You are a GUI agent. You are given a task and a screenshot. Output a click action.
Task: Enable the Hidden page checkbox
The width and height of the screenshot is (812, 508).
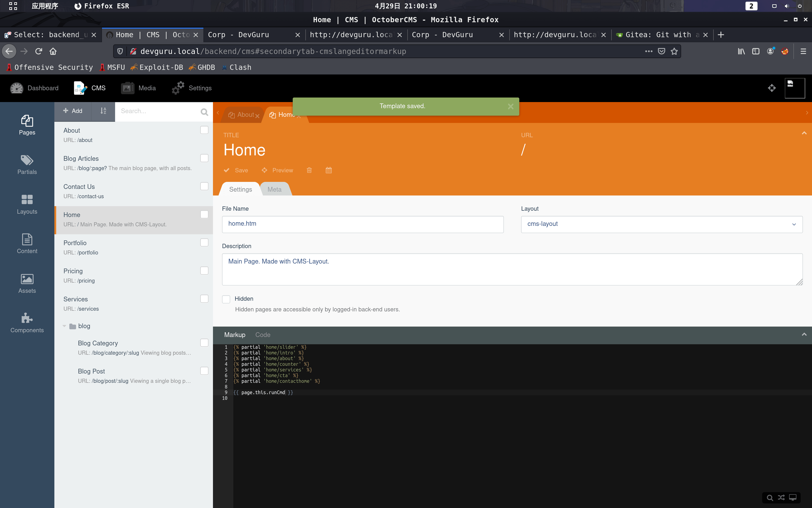(x=226, y=299)
